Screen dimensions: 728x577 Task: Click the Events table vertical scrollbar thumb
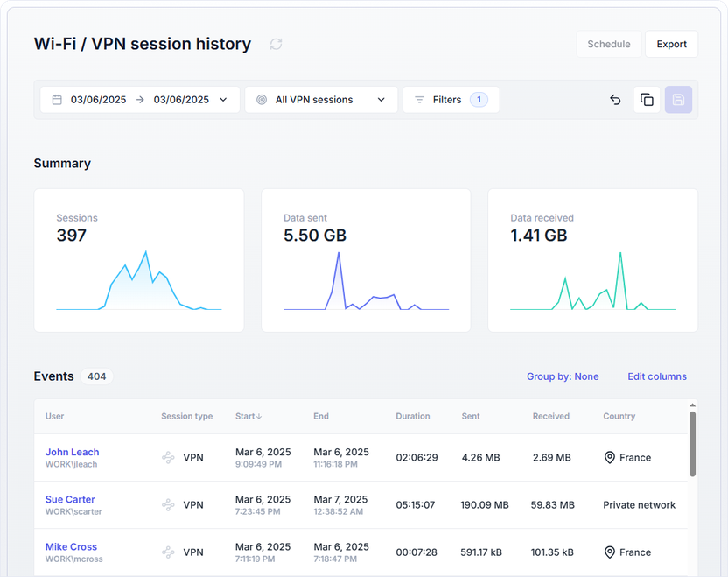pos(692,444)
